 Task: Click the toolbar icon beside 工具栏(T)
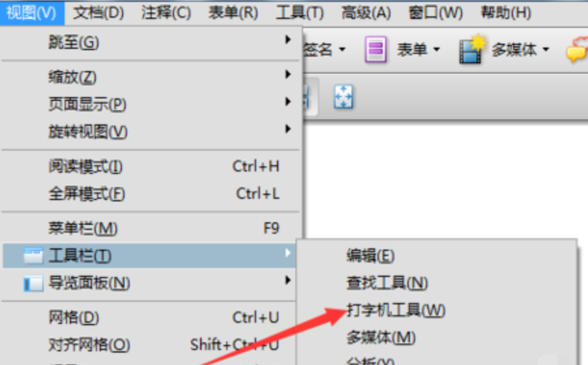coord(33,256)
